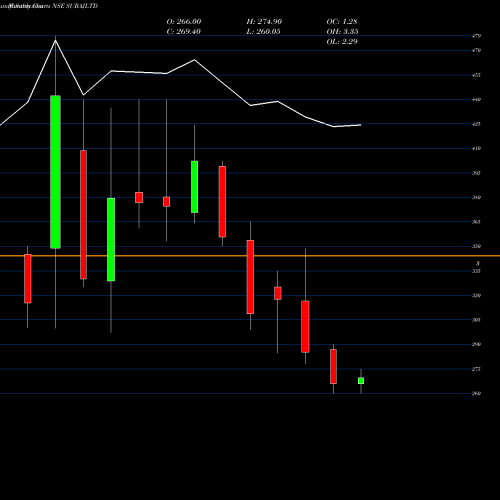Click the tallest green candlestick body
Viewport: 500px width, 500px height.
(55, 172)
